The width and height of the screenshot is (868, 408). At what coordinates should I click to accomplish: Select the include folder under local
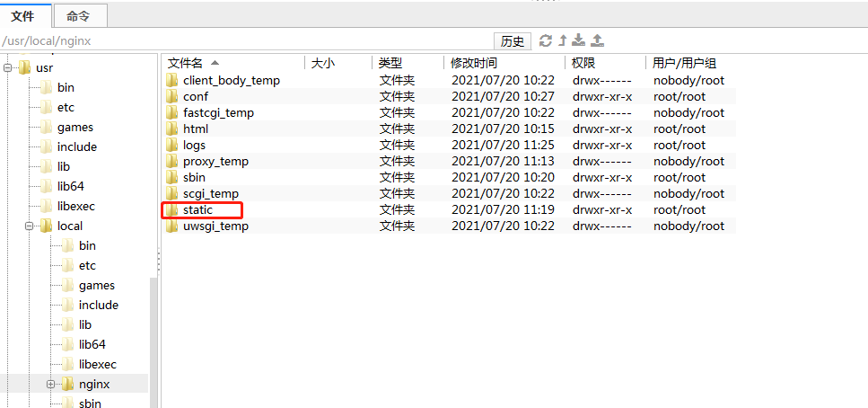99,305
